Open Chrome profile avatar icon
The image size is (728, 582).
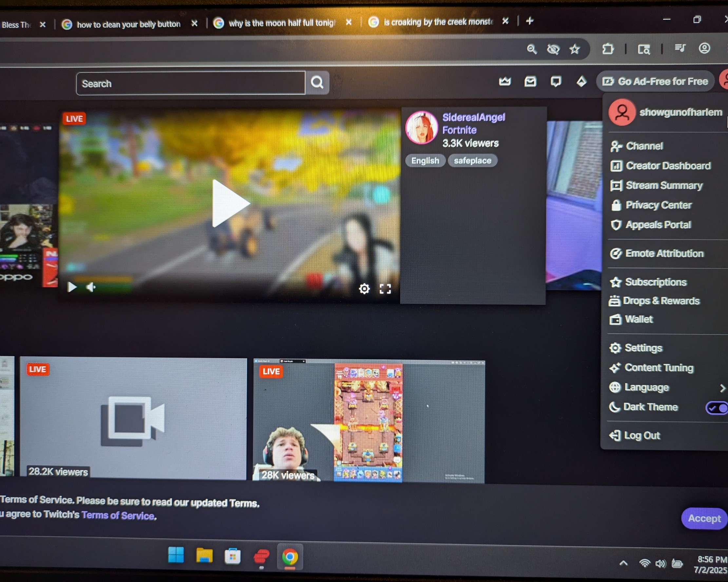pyautogui.click(x=704, y=48)
